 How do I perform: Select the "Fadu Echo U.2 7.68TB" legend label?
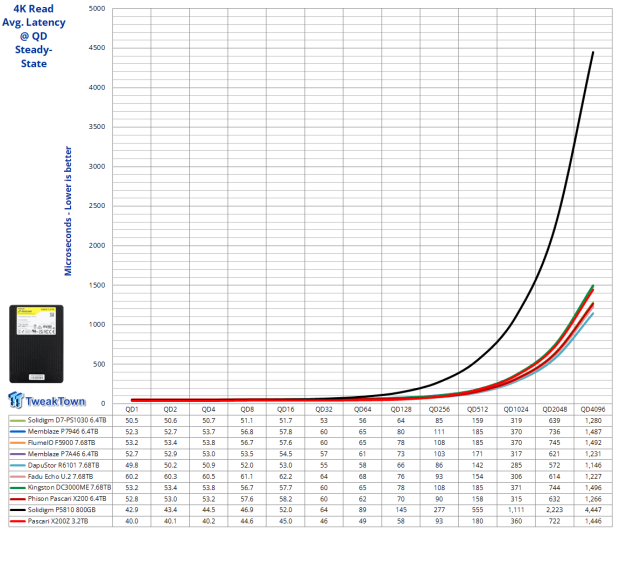pyautogui.click(x=60, y=477)
